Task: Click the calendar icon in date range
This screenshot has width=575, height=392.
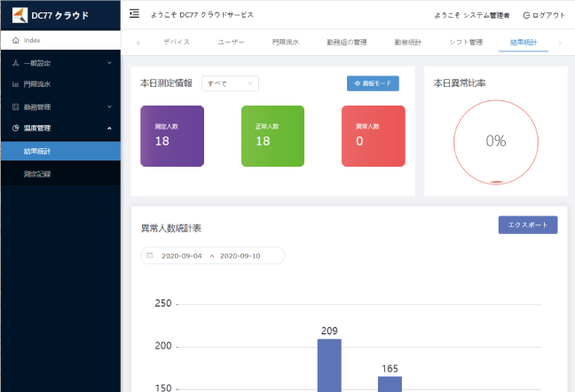Action: click(150, 255)
